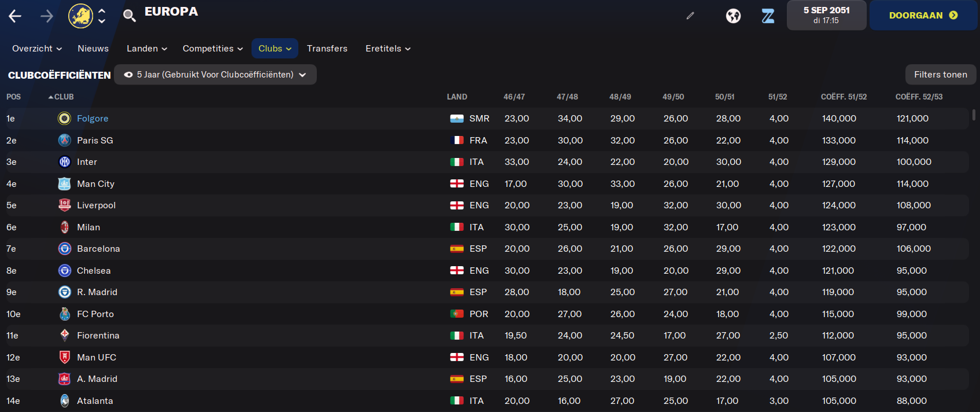This screenshot has height=412, width=980.
Task: Open the Transfers tab
Action: coord(327,49)
